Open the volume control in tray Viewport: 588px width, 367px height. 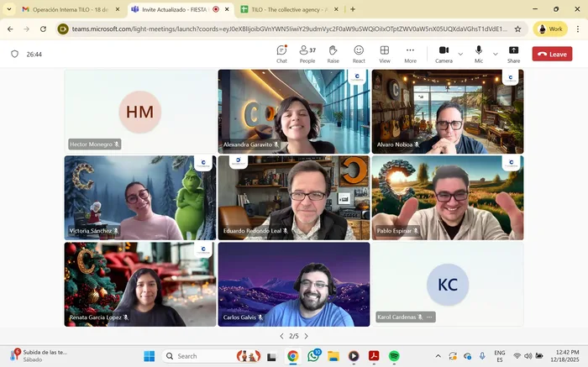click(x=528, y=356)
